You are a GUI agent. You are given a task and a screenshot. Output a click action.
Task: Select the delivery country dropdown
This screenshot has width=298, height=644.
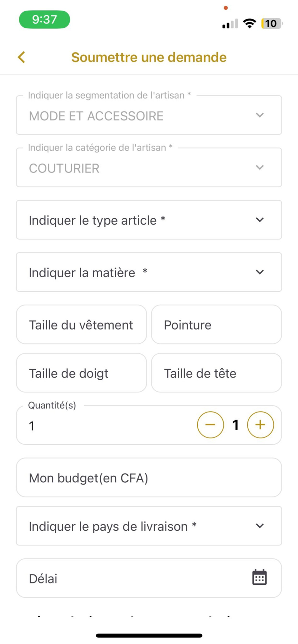[x=149, y=526]
